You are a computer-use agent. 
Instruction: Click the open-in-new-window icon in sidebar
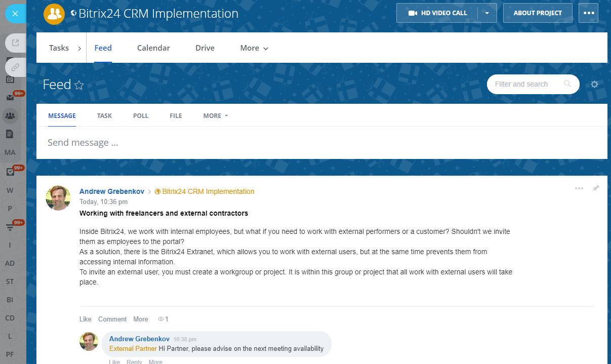pyautogui.click(x=16, y=43)
